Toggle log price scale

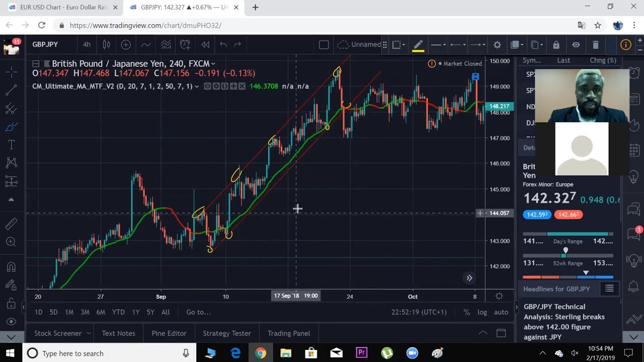point(482,312)
